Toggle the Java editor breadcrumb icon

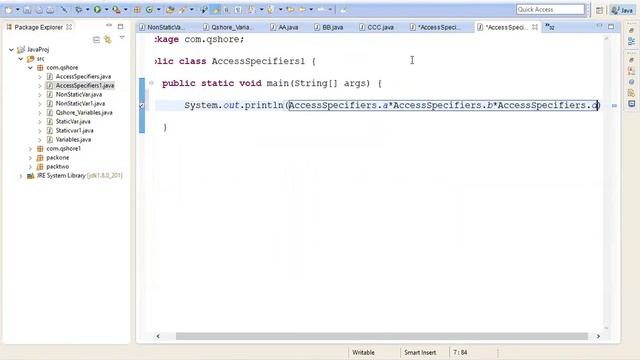(204, 9)
